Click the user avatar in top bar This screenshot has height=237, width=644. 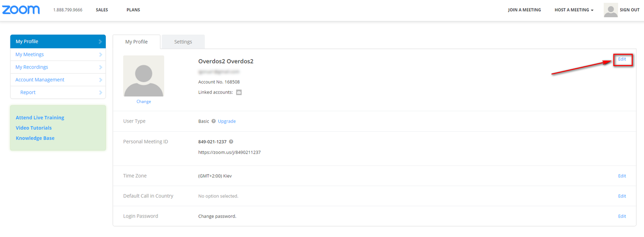click(611, 10)
